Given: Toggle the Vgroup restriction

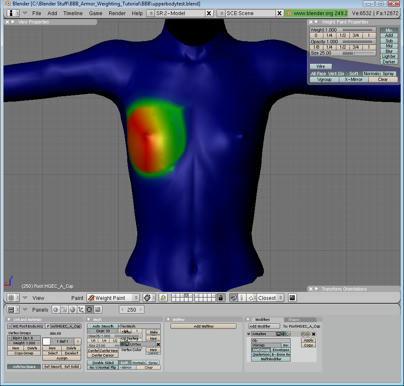Looking at the screenshot, I should click(324, 79).
